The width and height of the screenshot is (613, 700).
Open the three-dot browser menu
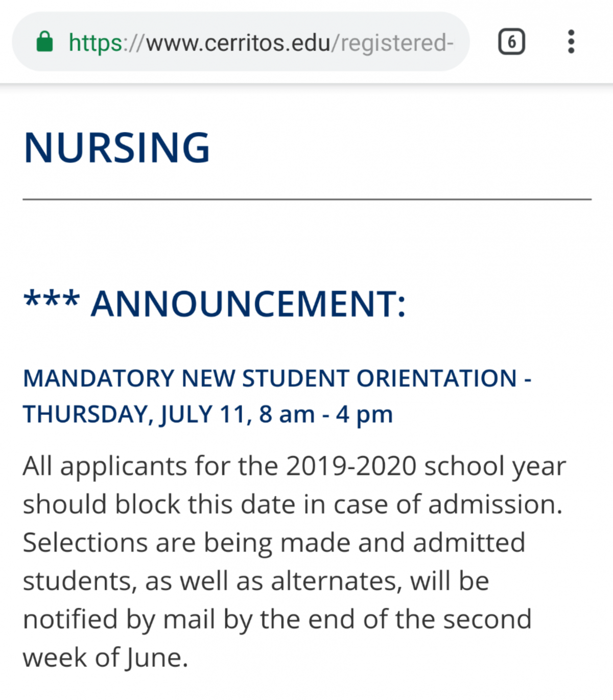pyautogui.click(x=571, y=42)
